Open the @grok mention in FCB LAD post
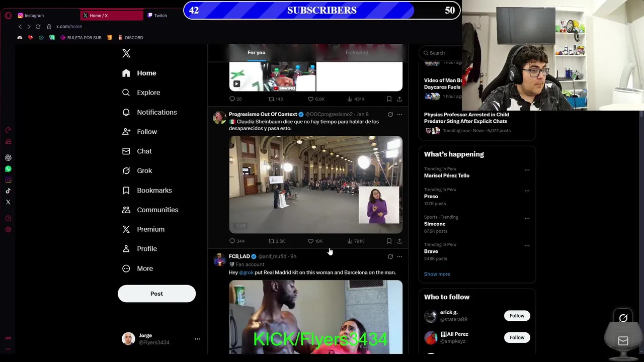644x362 pixels. point(246,273)
